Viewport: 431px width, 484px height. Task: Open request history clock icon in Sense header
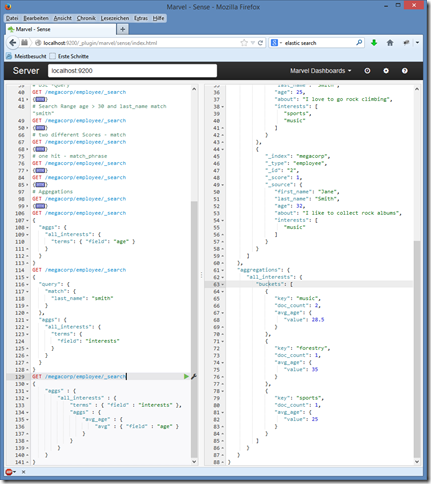pos(367,71)
